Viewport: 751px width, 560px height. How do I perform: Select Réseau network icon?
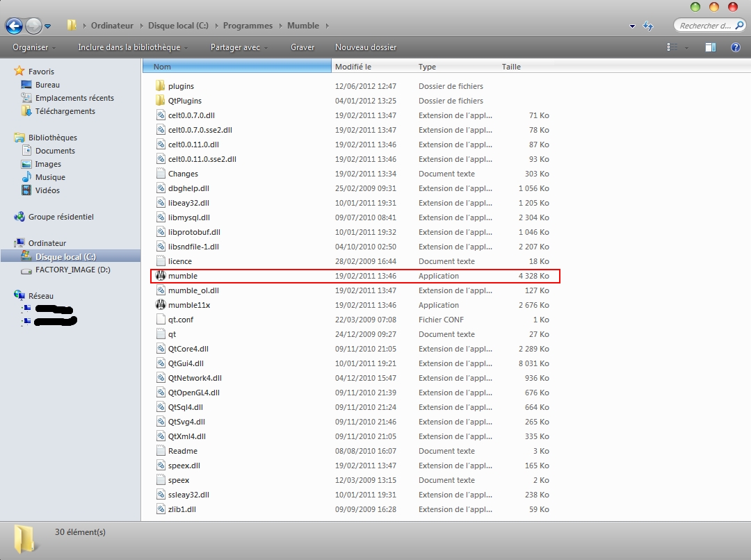click(19, 295)
